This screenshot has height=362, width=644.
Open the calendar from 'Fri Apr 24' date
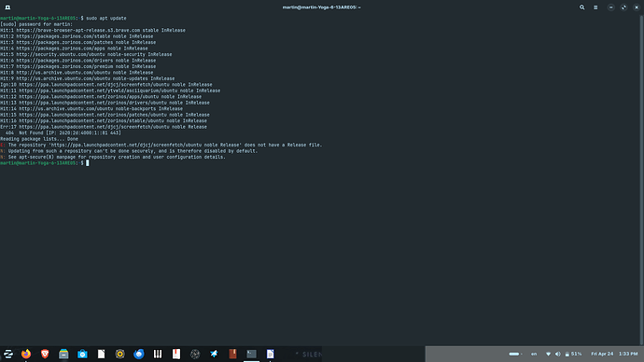602,354
